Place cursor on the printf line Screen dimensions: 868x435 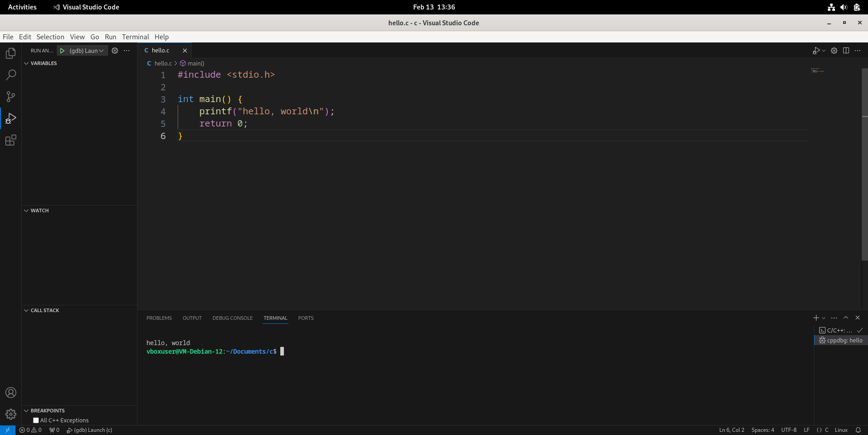[267, 112]
